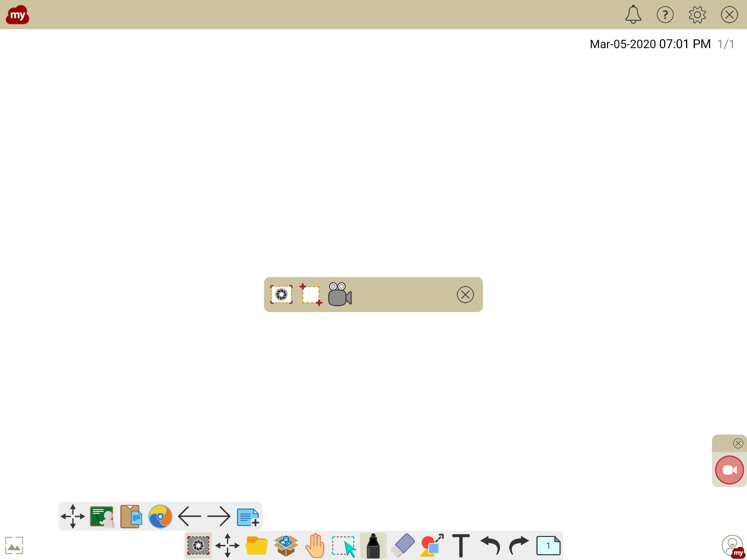Viewport: 747px width, 560px height.
Task: Start screen recording with movie camera icon
Action: pos(340,294)
